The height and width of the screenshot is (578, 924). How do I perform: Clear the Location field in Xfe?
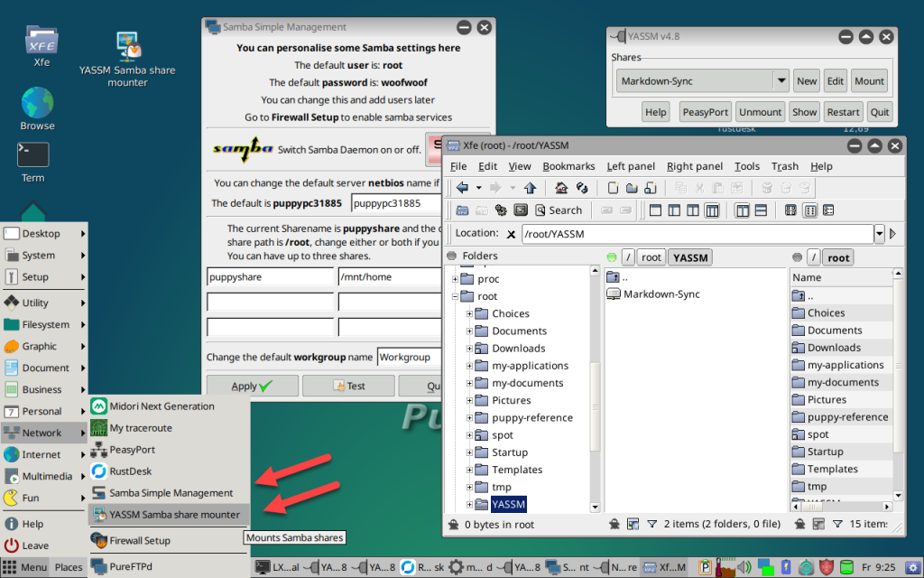[511, 234]
